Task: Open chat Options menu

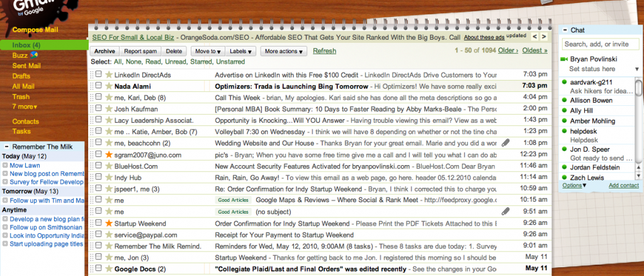Action: coord(574,185)
